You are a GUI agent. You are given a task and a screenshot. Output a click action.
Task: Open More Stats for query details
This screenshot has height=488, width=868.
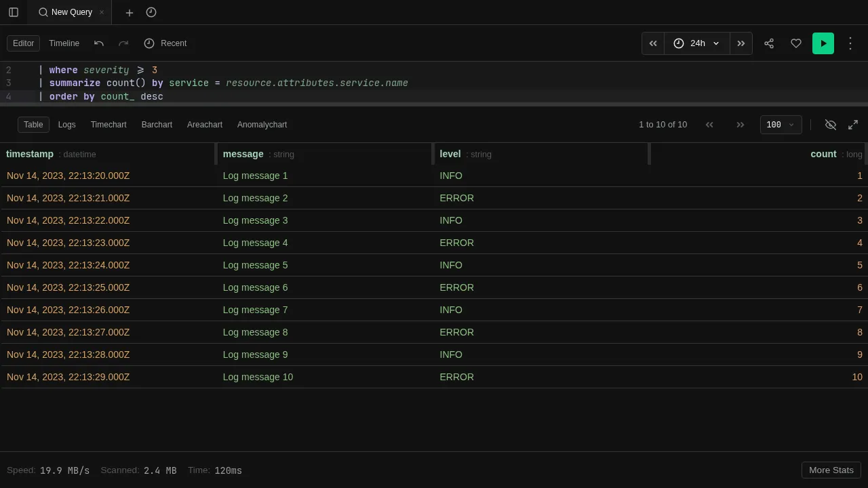(x=831, y=470)
